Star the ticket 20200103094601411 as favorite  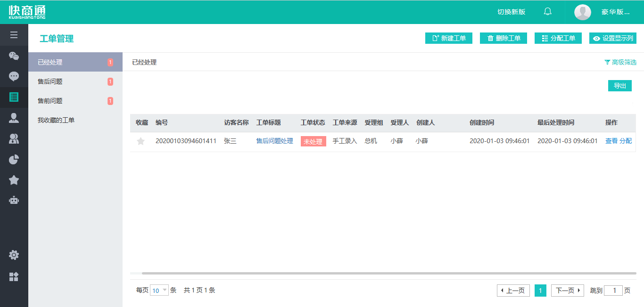click(140, 141)
